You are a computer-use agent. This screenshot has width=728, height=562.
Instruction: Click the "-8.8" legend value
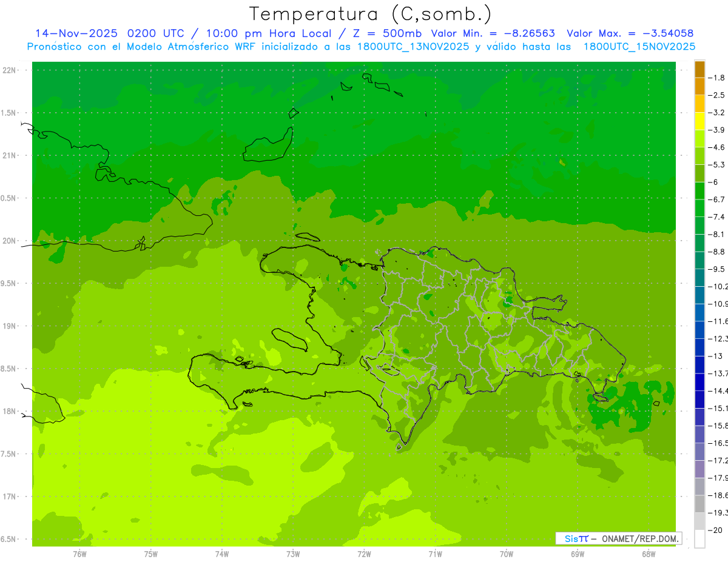[x=716, y=252]
